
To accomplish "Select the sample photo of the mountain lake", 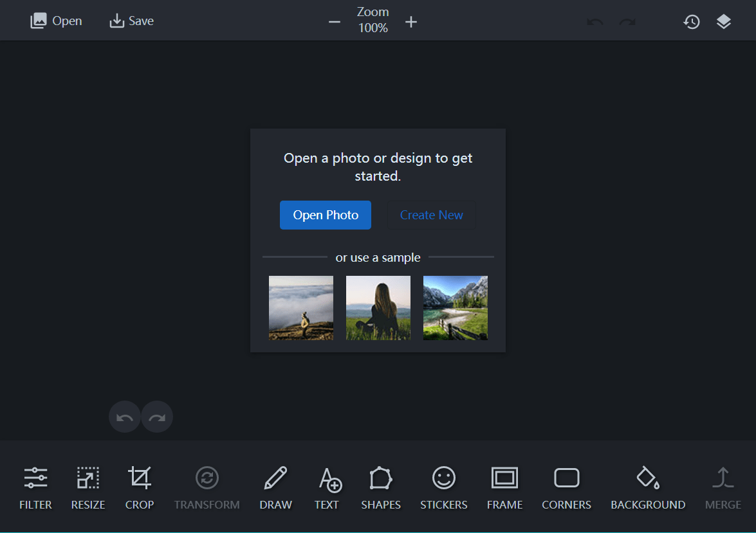I will pyautogui.click(x=455, y=308).
